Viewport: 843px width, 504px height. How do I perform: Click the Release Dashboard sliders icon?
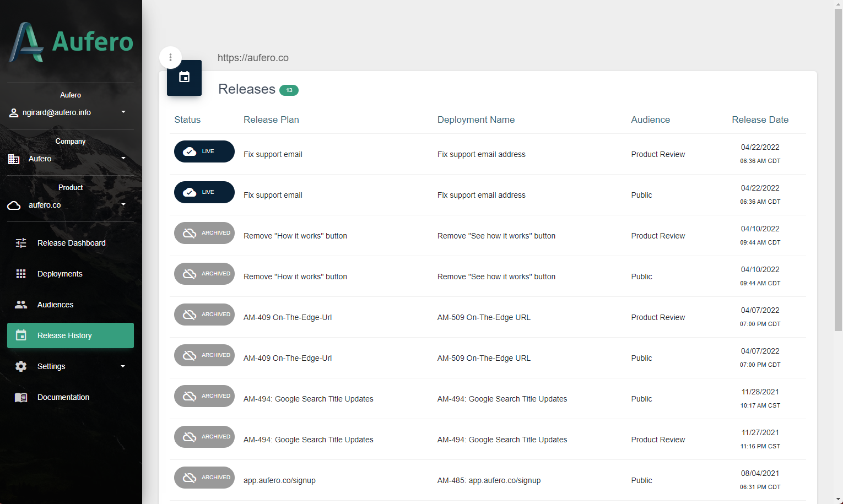[21, 243]
